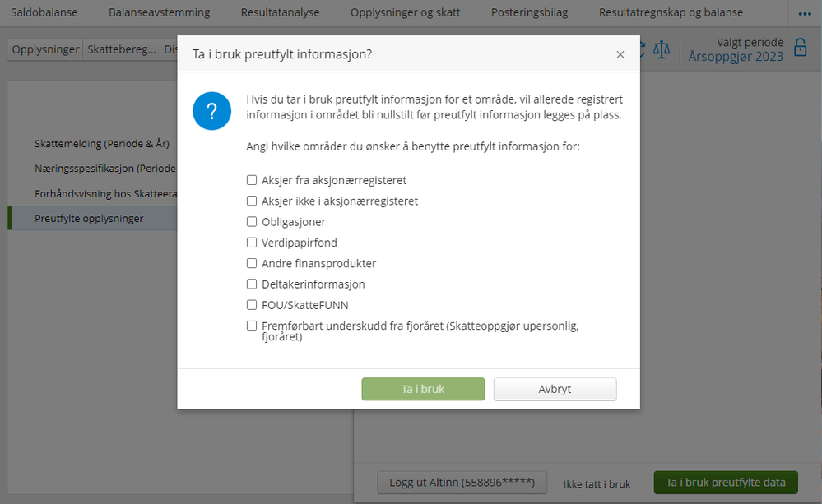This screenshot has width=822, height=504.
Task: Check Aksjer fra aksjonærregisteret checkbox
Action: (x=252, y=180)
